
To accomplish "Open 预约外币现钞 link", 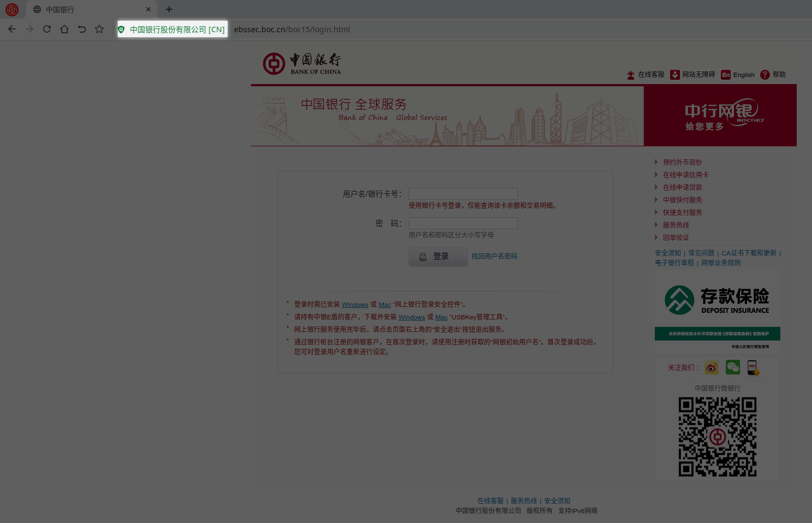I will [683, 162].
